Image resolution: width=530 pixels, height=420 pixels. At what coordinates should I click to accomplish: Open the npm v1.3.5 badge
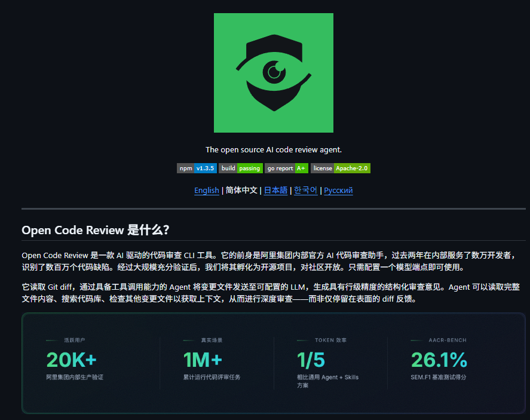pos(197,168)
